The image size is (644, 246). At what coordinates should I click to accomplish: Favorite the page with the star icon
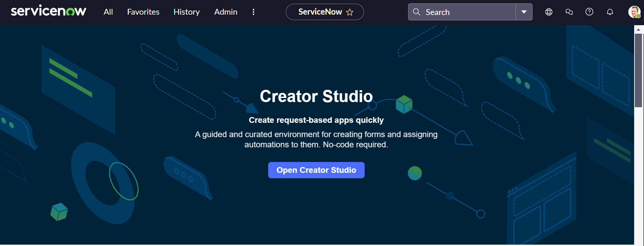350,12
